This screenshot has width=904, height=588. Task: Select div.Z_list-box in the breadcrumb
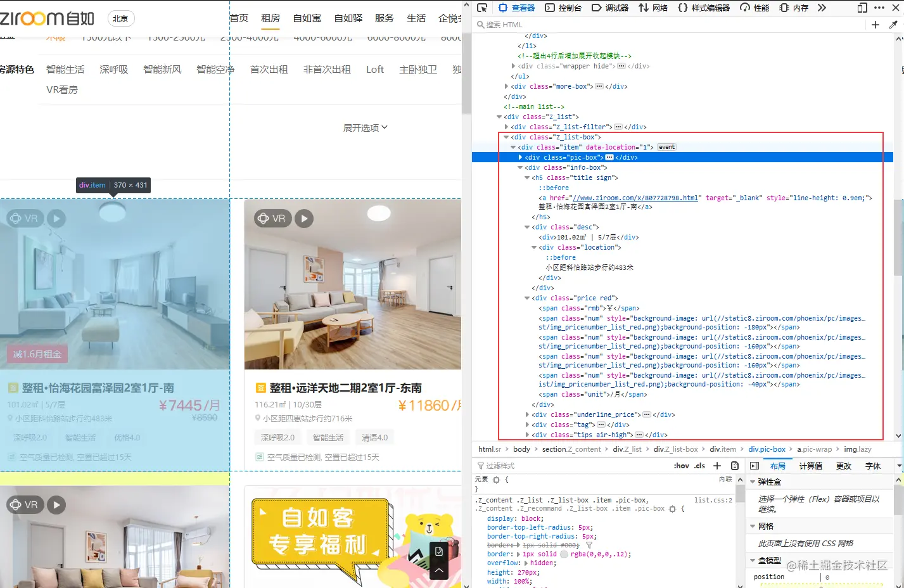[675, 449]
